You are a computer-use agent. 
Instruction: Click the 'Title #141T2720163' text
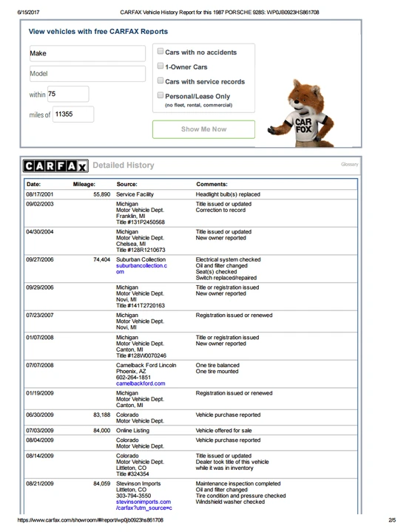coord(141,306)
